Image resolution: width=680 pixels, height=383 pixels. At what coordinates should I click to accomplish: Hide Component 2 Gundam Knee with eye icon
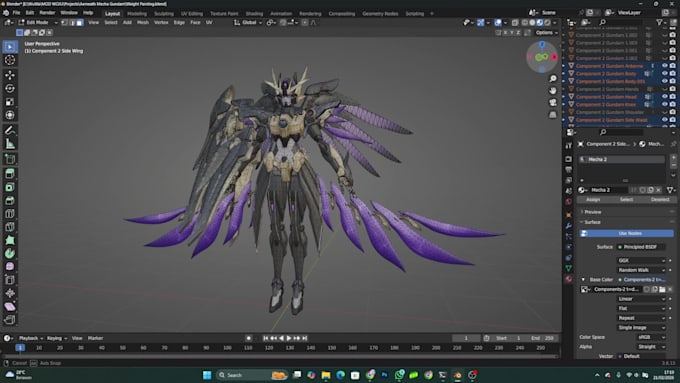click(664, 105)
